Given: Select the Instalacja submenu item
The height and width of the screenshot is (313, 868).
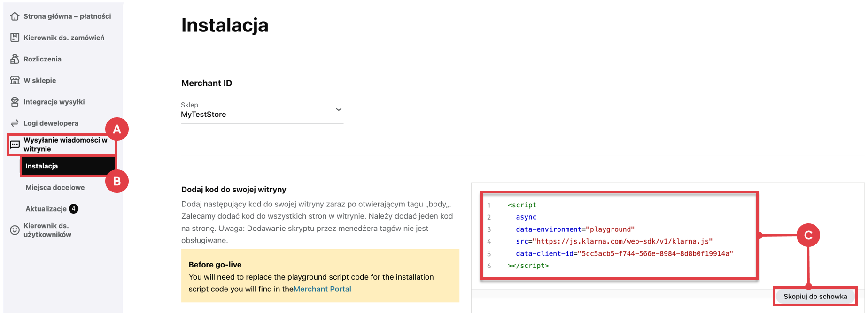Looking at the screenshot, I should pos(42,166).
